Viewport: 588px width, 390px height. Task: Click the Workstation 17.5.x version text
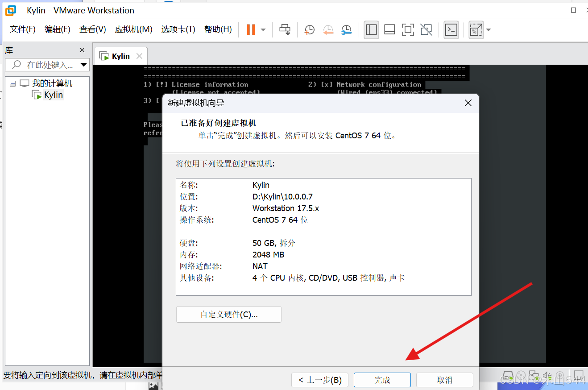(286, 208)
